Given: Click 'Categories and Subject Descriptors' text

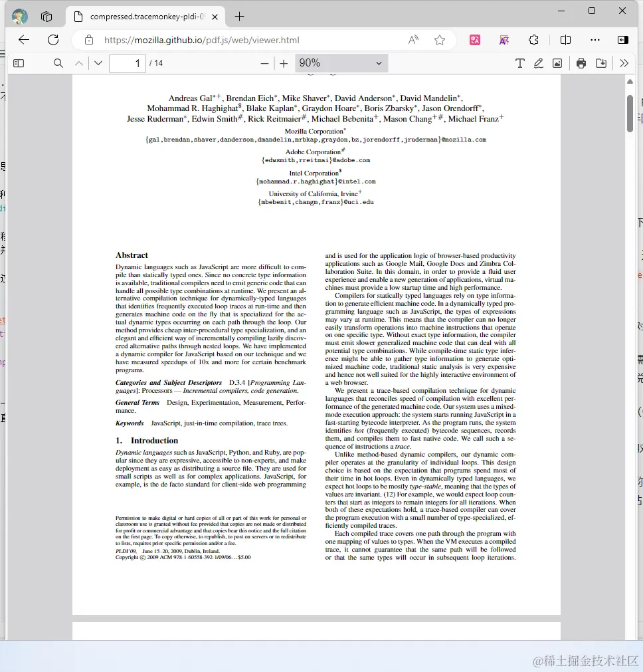Looking at the screenshot, I should [x=168, y=383].
